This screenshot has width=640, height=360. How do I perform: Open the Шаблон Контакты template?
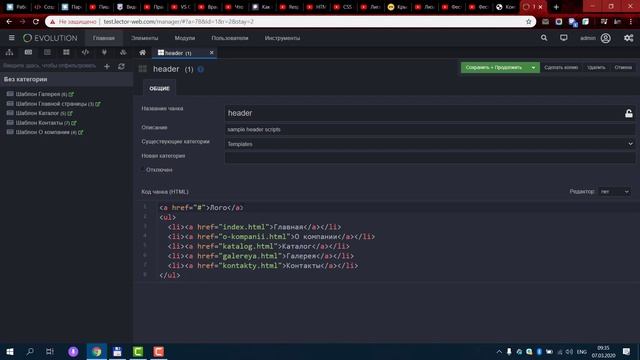(39, 123)
